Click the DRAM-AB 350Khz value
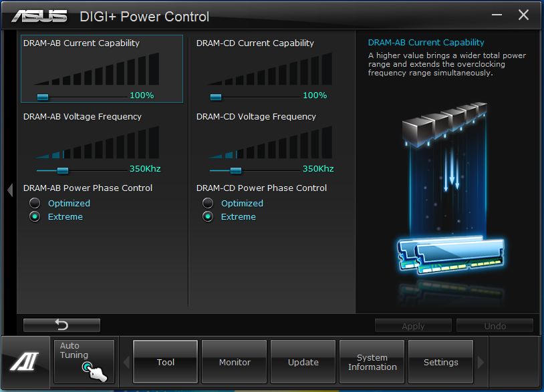Image resolution: width=544 pixels, height=392 pixels. (x=145, y=169)
